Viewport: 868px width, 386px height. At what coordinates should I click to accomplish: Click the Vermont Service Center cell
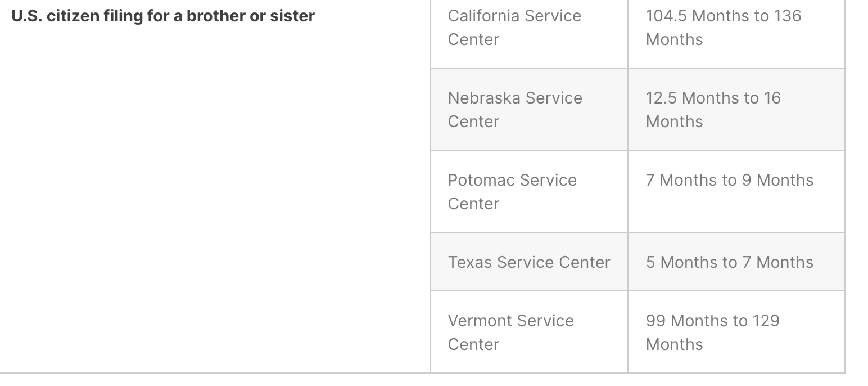[x=529, y=332]
